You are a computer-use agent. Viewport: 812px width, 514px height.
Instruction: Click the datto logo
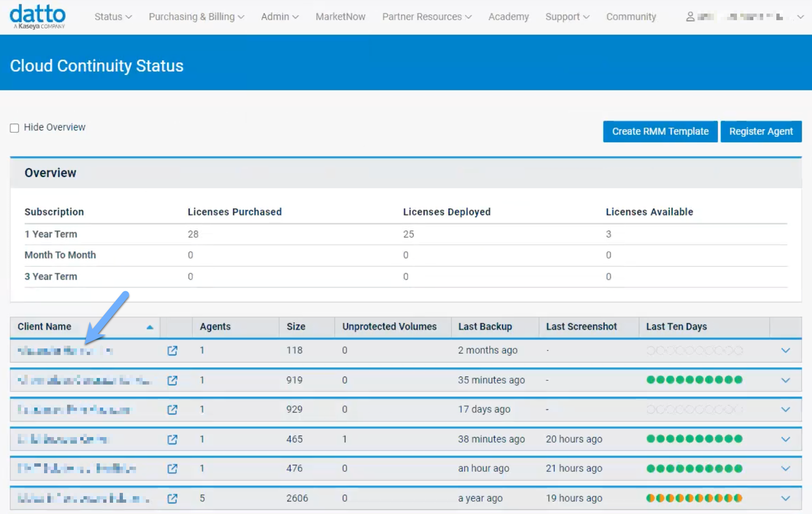click(x=38, y=16)
